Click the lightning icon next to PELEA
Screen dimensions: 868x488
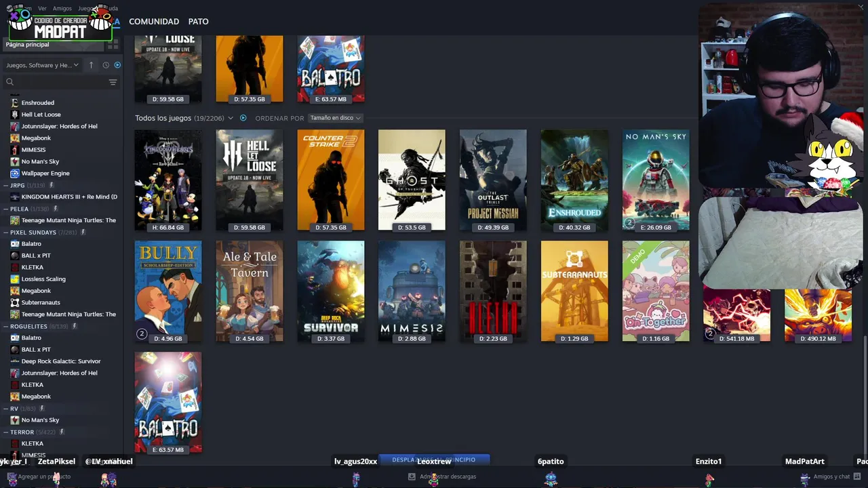(55, 209)
